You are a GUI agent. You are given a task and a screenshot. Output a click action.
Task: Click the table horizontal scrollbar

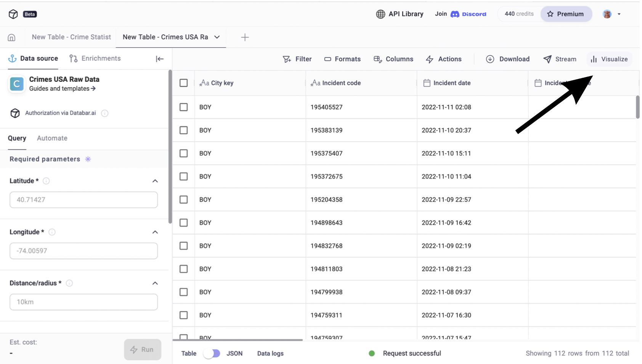pyautogui.click(x=238, y=340)
